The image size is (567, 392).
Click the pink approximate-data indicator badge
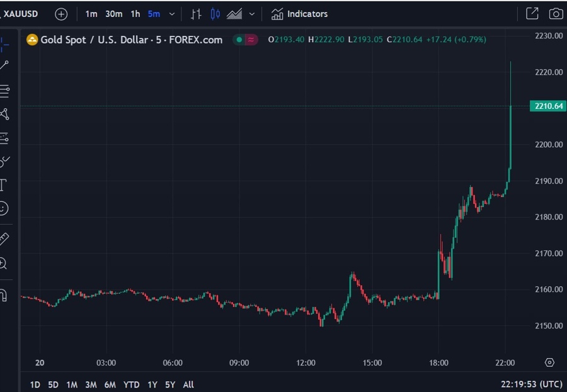click(251, 40)
